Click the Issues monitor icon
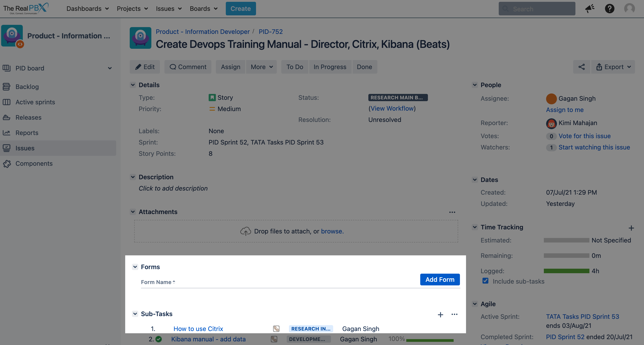644x345 pixels. [7, 148]
